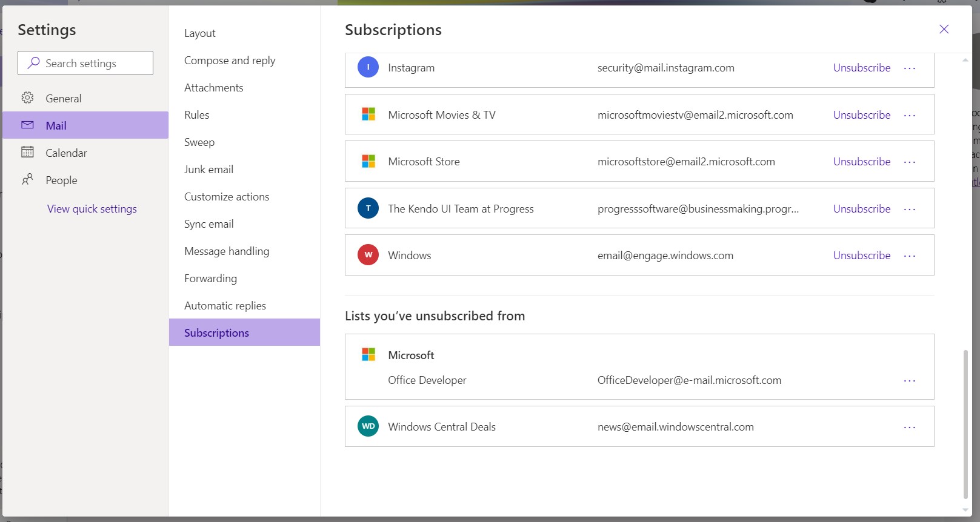Click the Microsoft Store logo icon
This screenshot has height=522, width=980.
click(368, 161)
